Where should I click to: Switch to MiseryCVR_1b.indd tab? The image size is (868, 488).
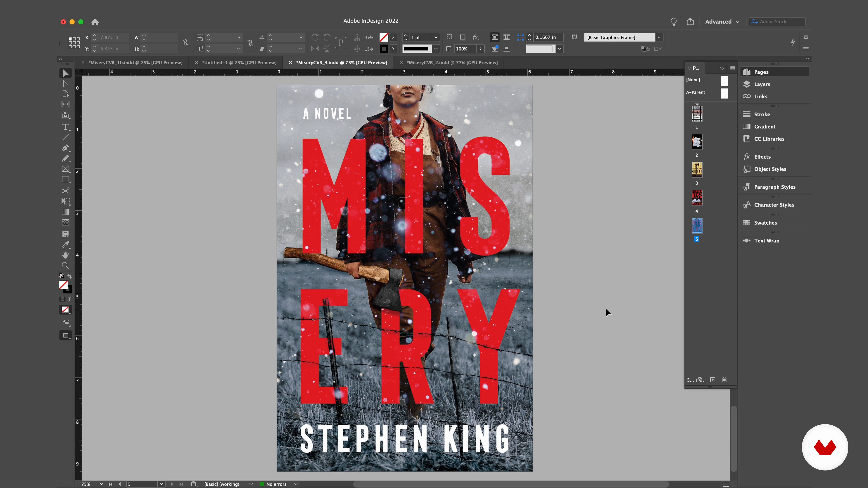coord(135,63)
